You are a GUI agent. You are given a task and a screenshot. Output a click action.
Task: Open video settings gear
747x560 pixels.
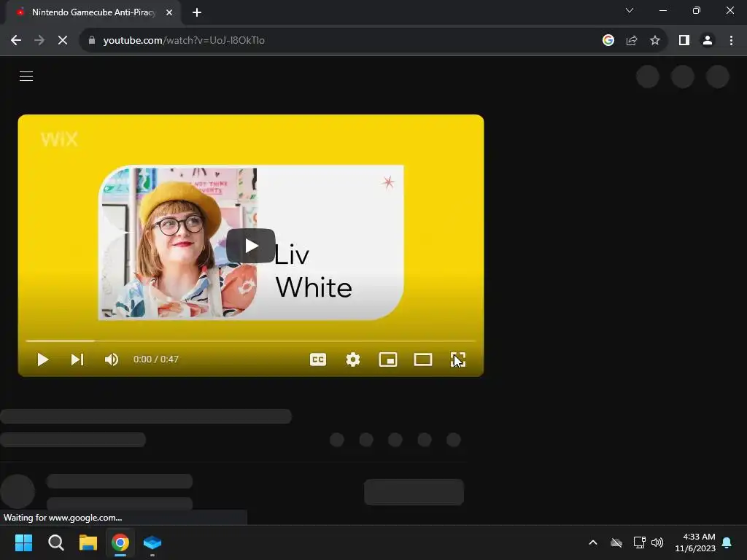(x=353, y=359)
